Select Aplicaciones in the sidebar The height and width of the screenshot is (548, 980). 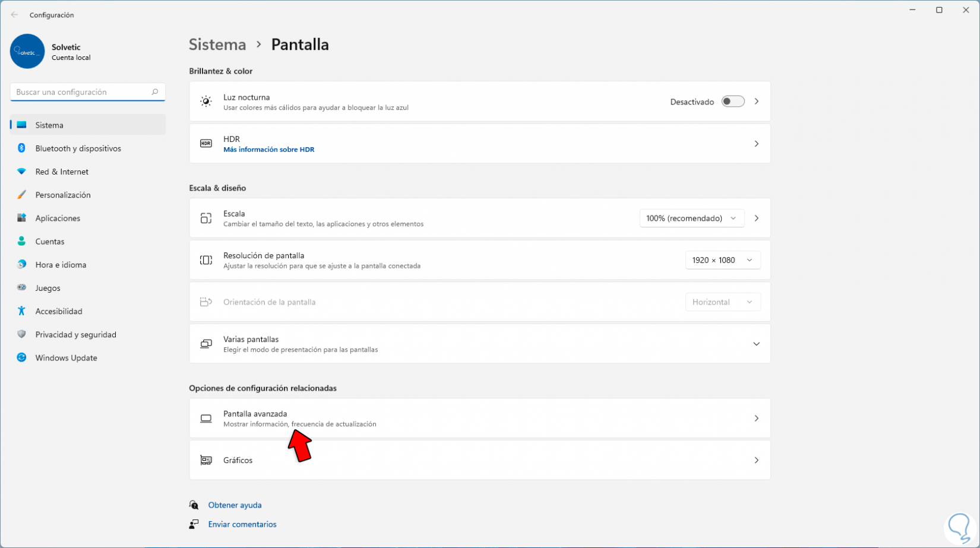(58, 218)
